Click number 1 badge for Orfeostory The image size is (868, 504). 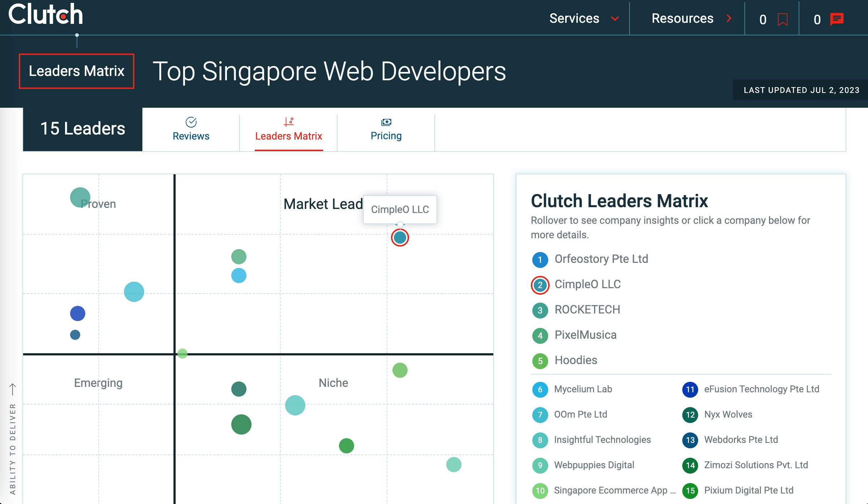pos(540,260)
